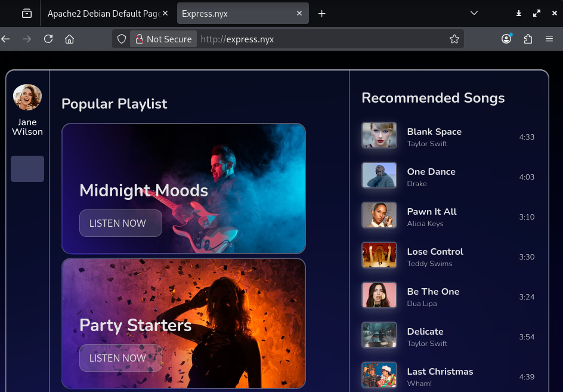Open a new tab with plus button
The width and height of the screenshot is (563, 392).
tap(322, 13)
